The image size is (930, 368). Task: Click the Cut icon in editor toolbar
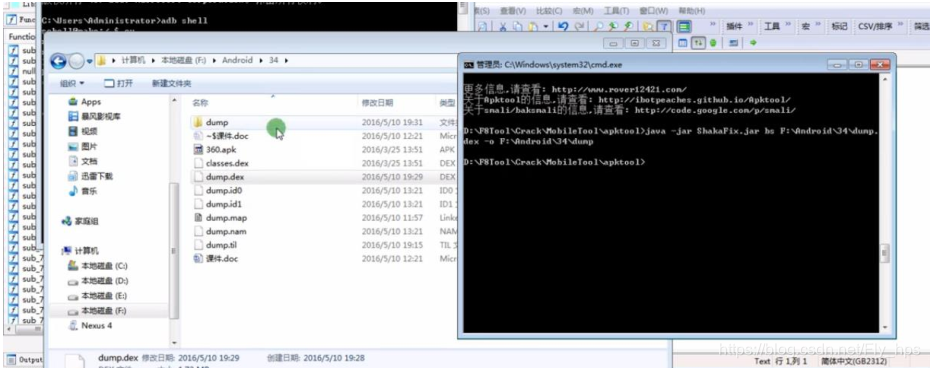click(x=502, y=27)
